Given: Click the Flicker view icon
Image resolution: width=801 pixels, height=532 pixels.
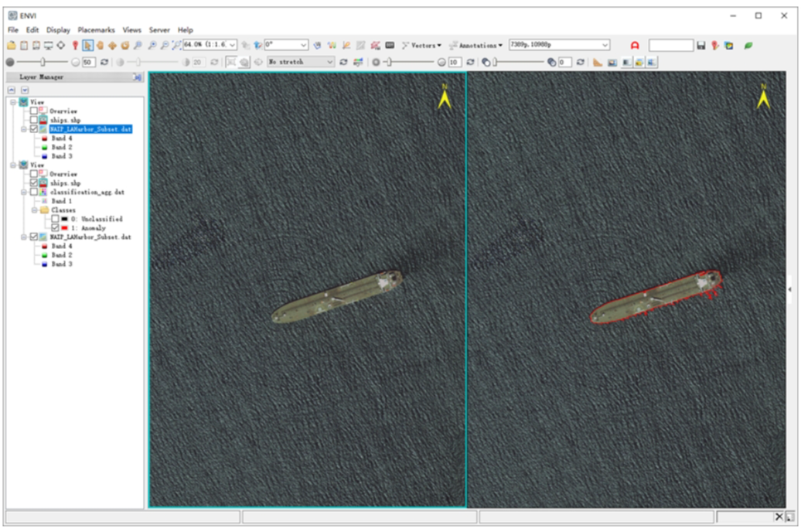Looking at the screenshot, I should (639, 63).
